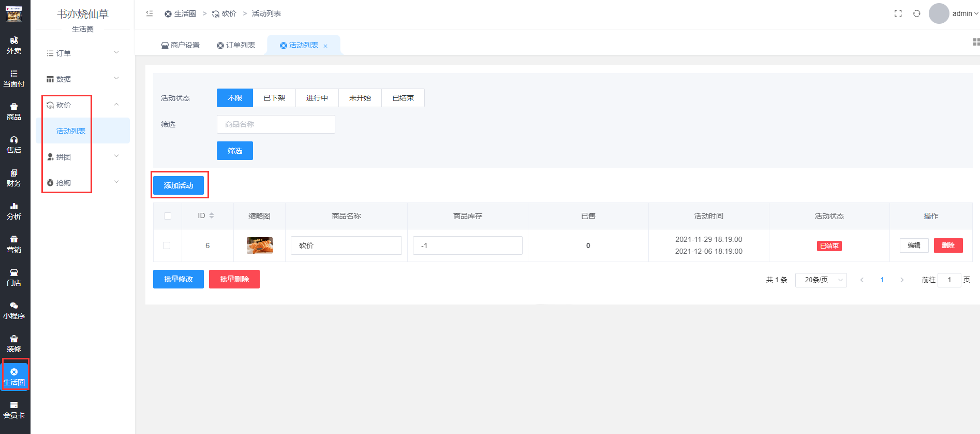This screenshot has height=434, width=980.
Task: Open the 营销 marketing section
Action: [14, 244]
